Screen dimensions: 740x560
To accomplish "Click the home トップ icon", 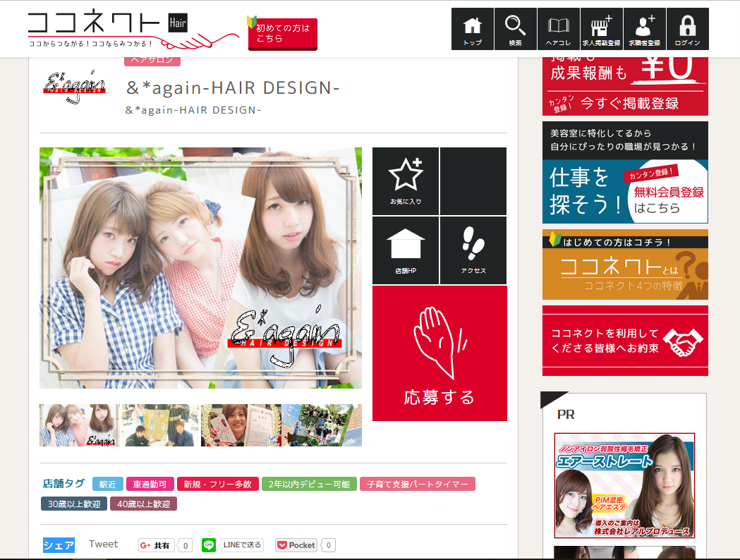I will point(472,29).
